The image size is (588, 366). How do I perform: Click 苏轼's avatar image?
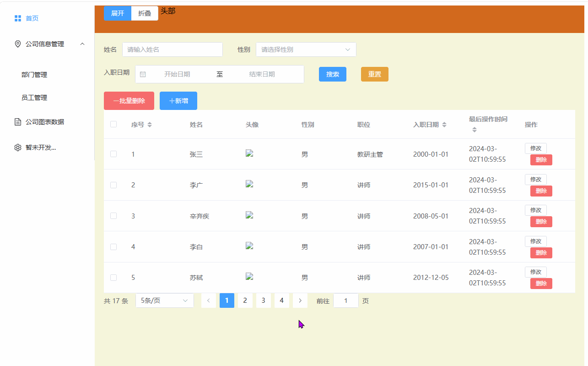(249, 276)
